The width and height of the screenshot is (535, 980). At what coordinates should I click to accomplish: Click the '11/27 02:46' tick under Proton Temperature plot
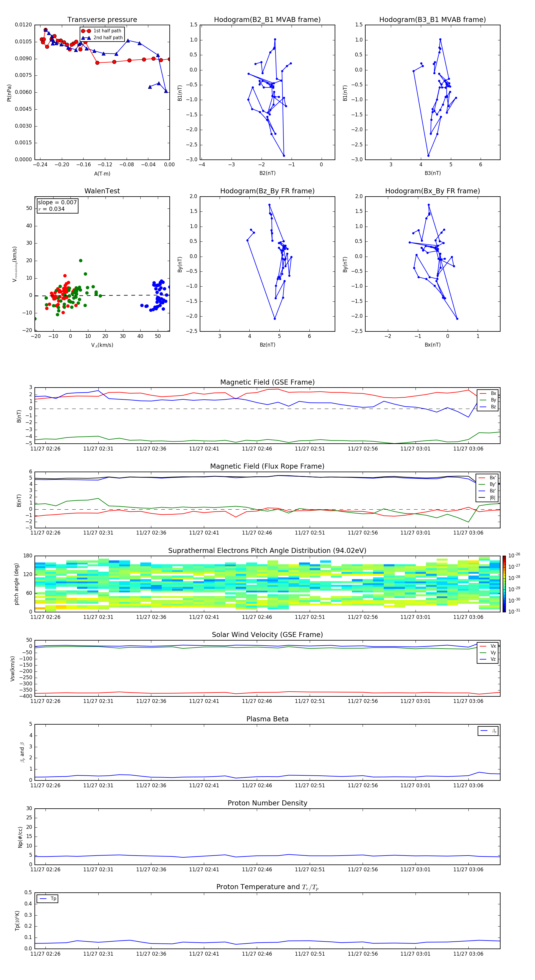pos(257,954)
